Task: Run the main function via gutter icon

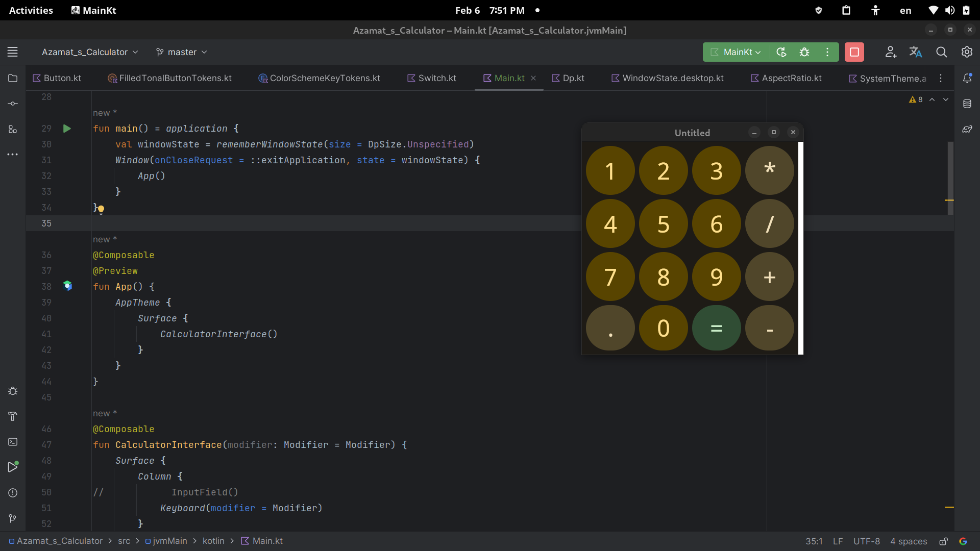Action: (x=67, y=129)
